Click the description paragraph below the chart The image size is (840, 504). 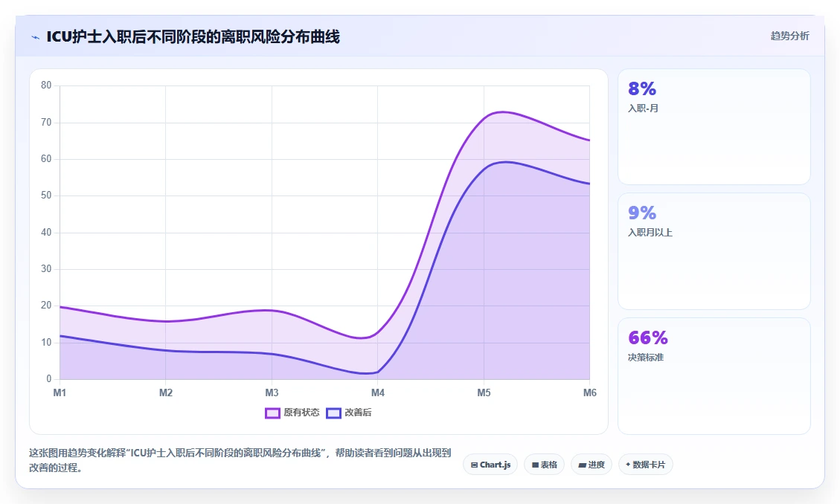point(240,460)
